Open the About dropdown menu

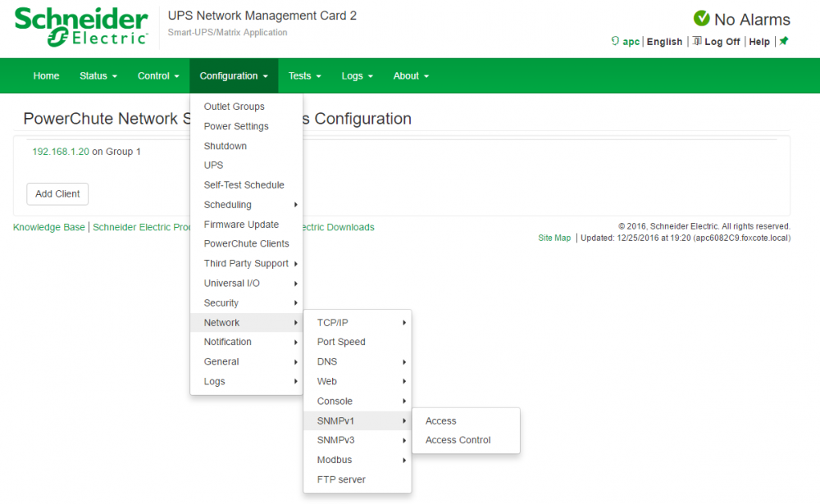coord(411,76)
